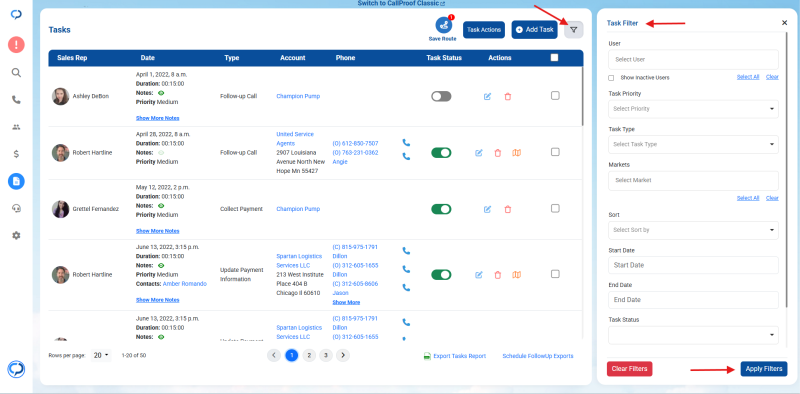
Task: Toggle task status for Ashley DeBon's task
Action: [x=441, y=96]
